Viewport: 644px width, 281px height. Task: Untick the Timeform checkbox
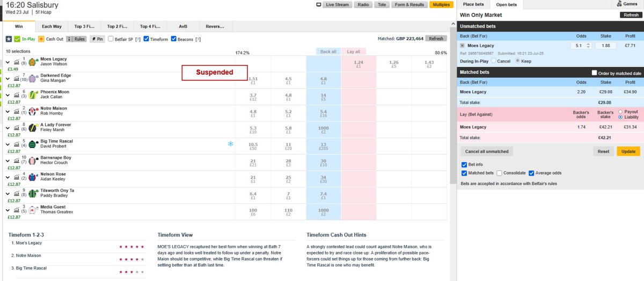click(147, 39)
